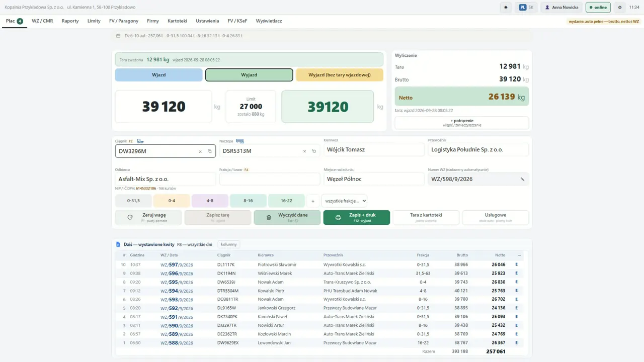Screen dimensions: 644x362
Task: Click the calendar icon in today's summary
Action: (118, 36)
